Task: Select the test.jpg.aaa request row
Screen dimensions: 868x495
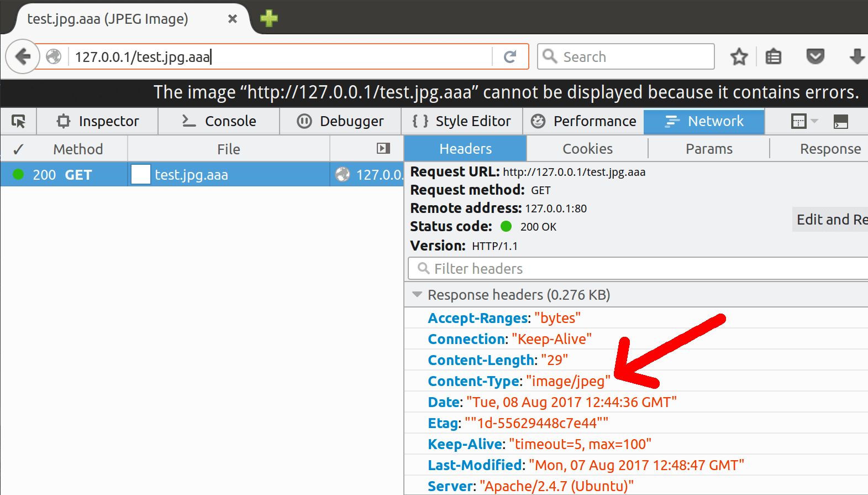Action: coord(191,175)
